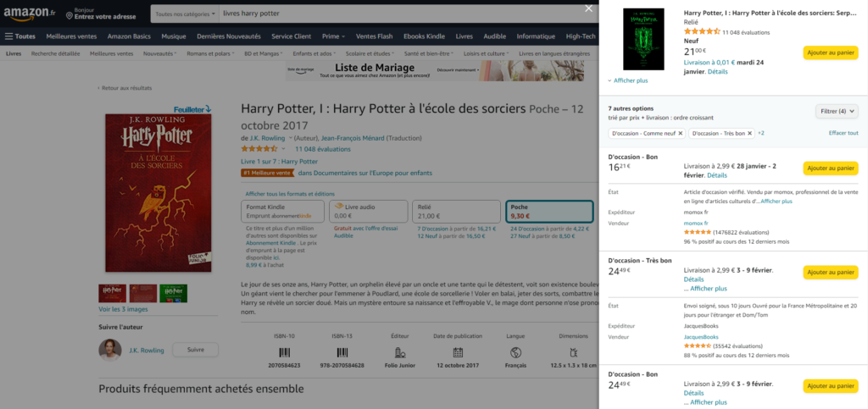Screen dimensions: 868x409
Task: Click 'Livre 1 sur 7 : Harry Potter' link
Action: (280, 162)
